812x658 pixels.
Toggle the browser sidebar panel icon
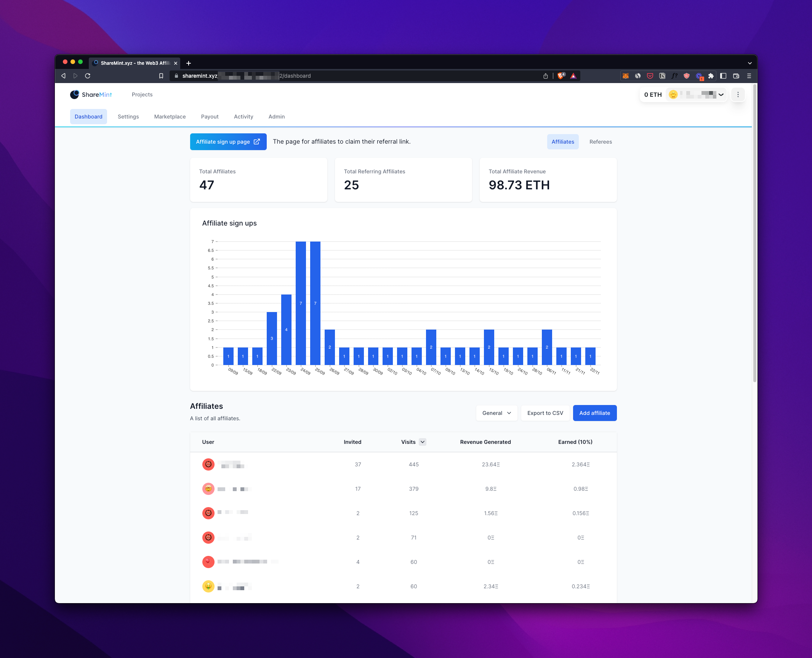723,76
